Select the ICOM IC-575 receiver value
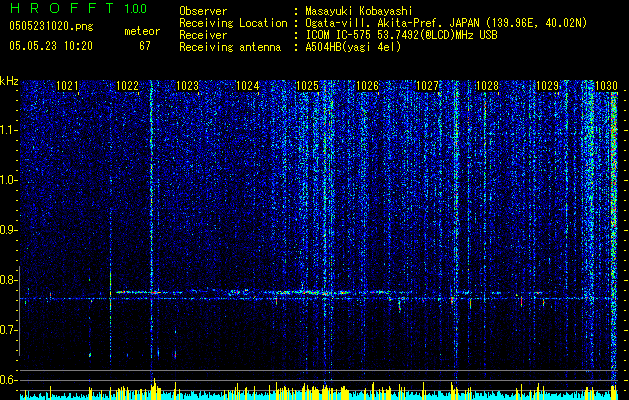Screen dimensions: 629x400 (x=401, y=35)
